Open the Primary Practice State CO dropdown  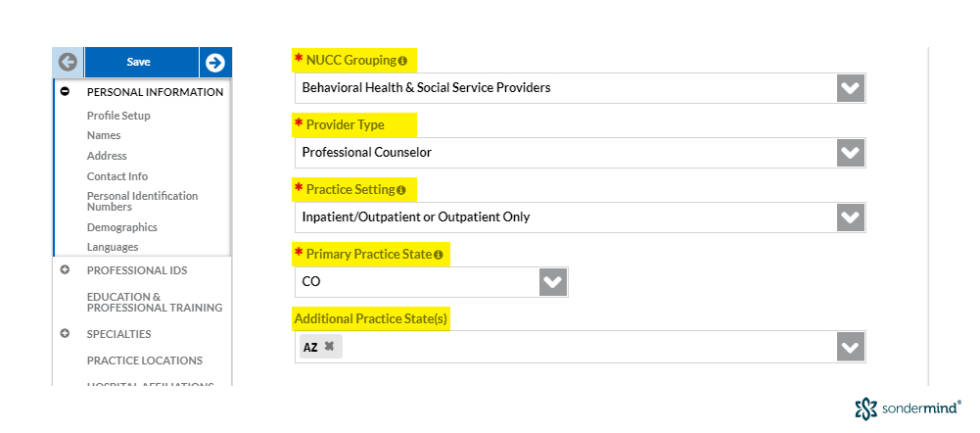click(431, 282)
